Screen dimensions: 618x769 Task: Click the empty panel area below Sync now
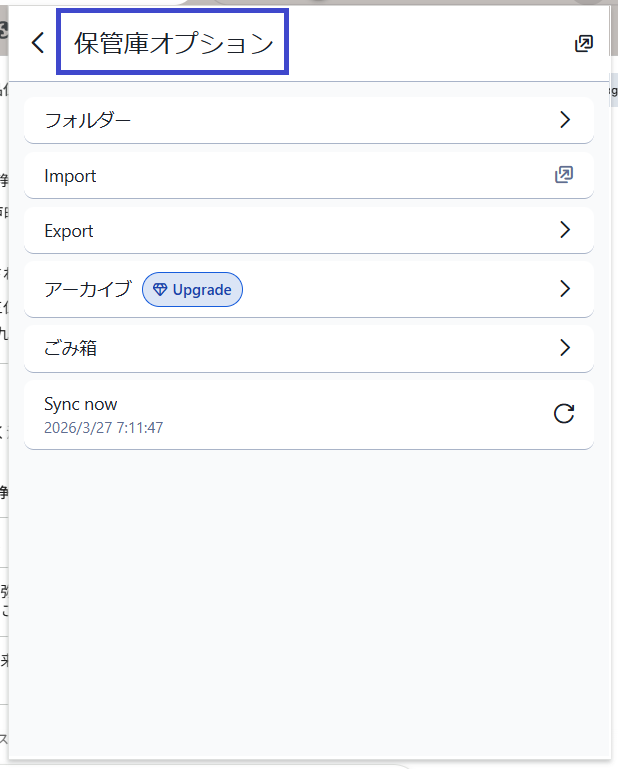pos(308,600)
